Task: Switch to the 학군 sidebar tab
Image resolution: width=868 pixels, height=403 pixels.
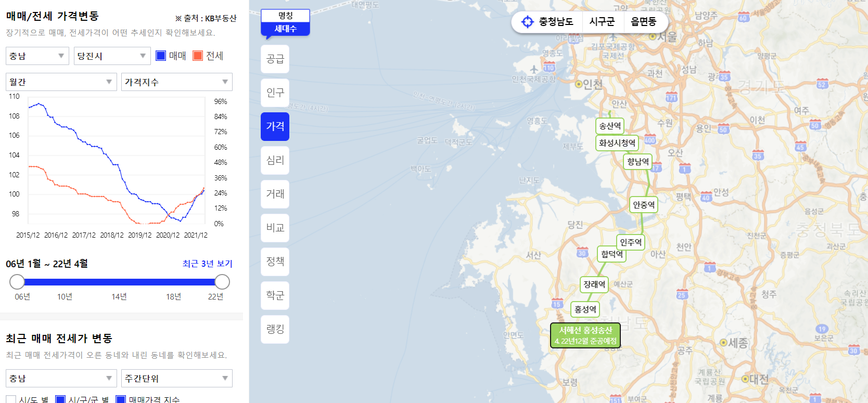Action: click(275, 295)
